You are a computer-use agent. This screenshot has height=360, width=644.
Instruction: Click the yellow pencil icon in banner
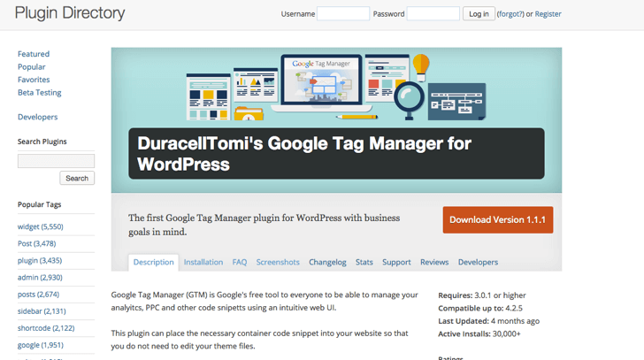tap(356, 117)
